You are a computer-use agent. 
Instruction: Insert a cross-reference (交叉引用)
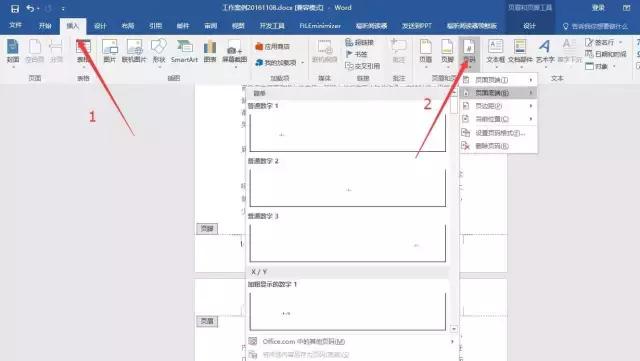tap(362, 66)
